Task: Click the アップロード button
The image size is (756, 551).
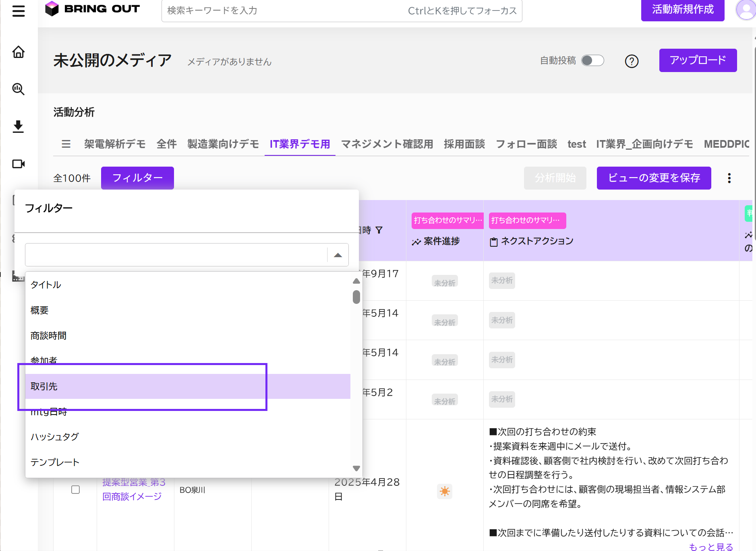Action: 698,60
